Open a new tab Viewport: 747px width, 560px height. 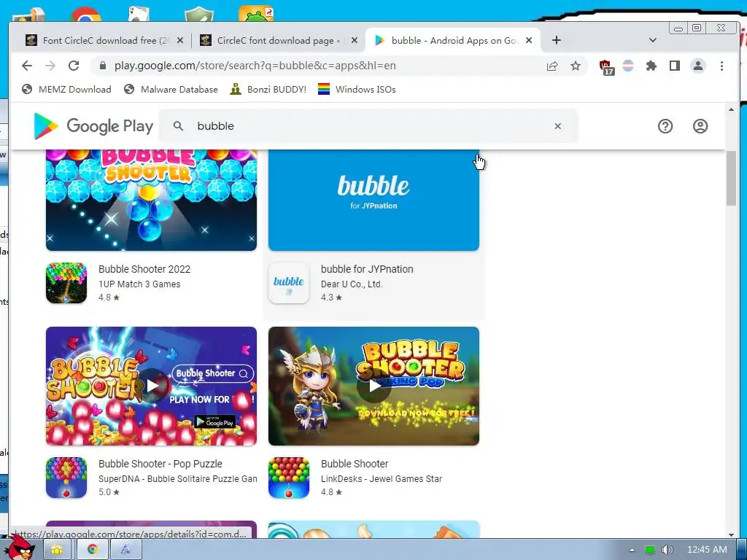pyautogui.click(x=556, y=40)
